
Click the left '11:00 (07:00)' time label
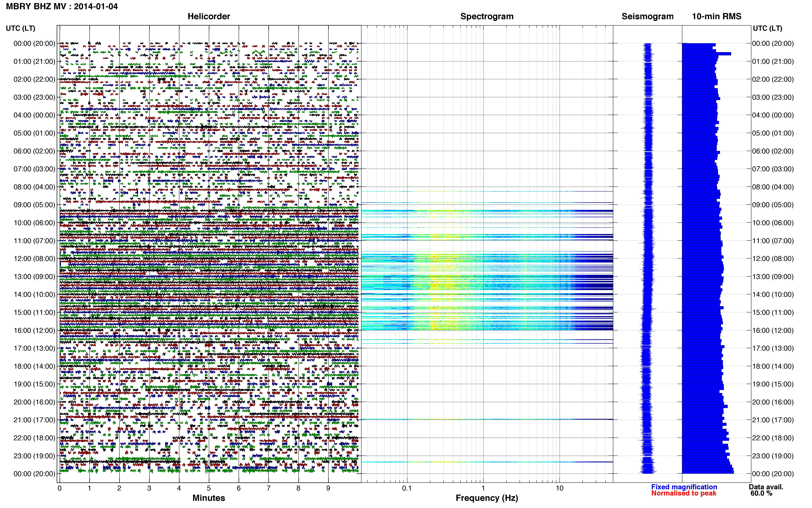coord(34,241)
